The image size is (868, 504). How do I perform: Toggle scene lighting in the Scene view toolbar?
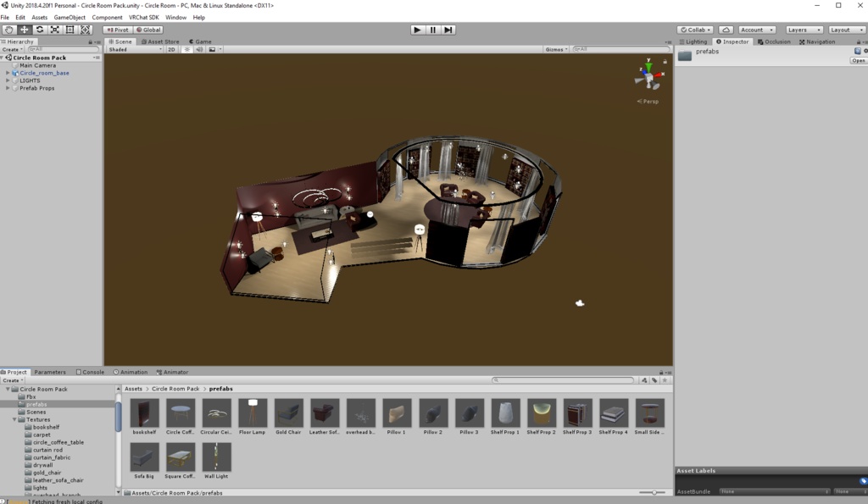point(186,48)
